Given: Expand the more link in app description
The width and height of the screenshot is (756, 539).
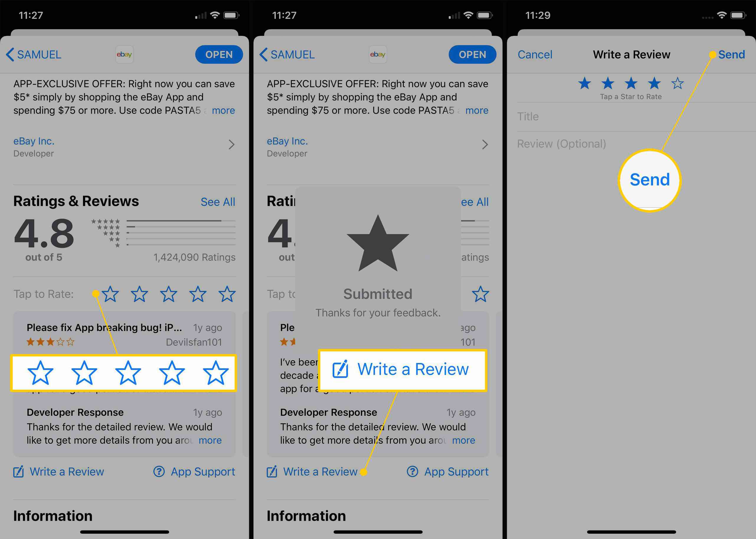Looking at the screenshot, I should click(x=225, y=110).
